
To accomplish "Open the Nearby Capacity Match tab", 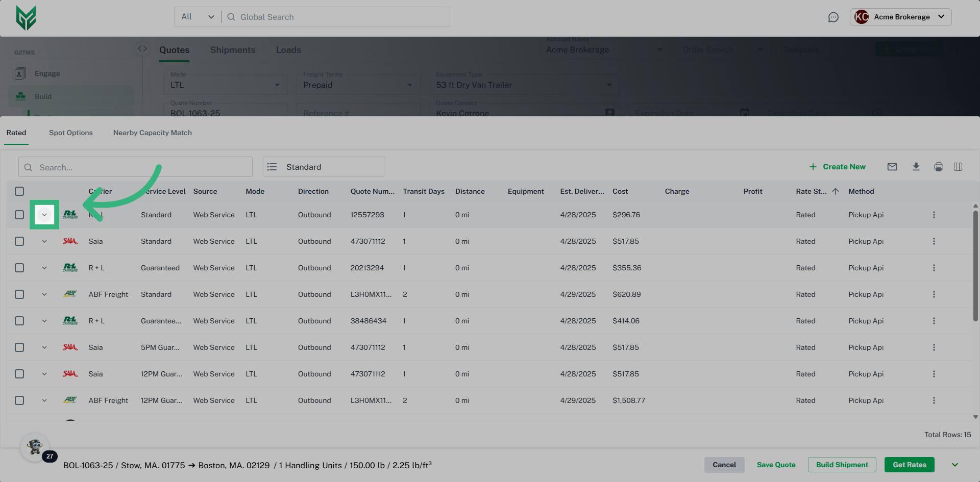I will tap(152, 133).
